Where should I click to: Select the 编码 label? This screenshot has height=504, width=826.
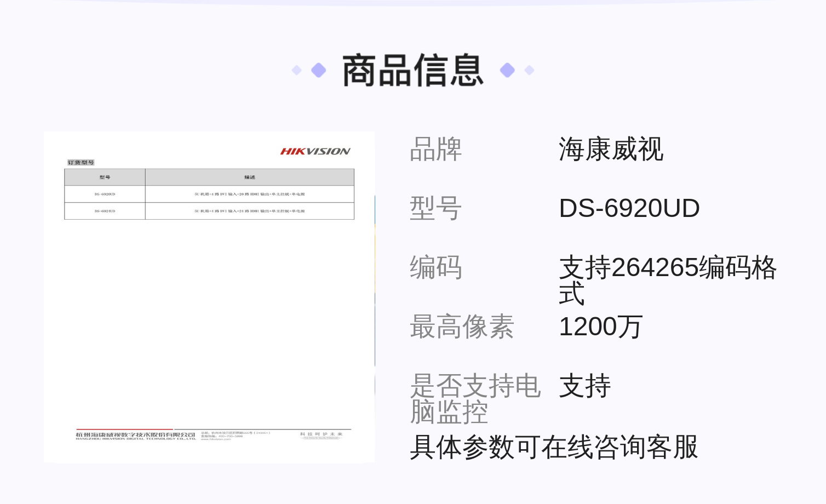(436, 267)
